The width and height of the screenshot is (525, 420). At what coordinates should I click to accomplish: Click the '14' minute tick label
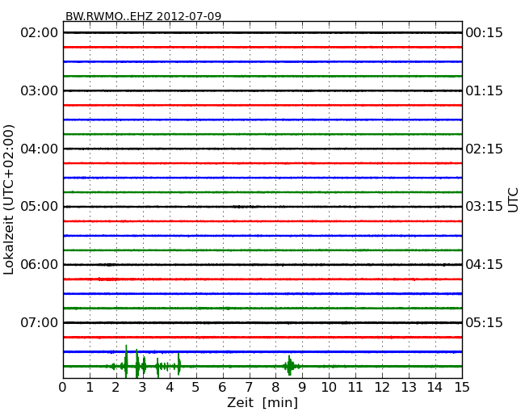tap(435, 387)
